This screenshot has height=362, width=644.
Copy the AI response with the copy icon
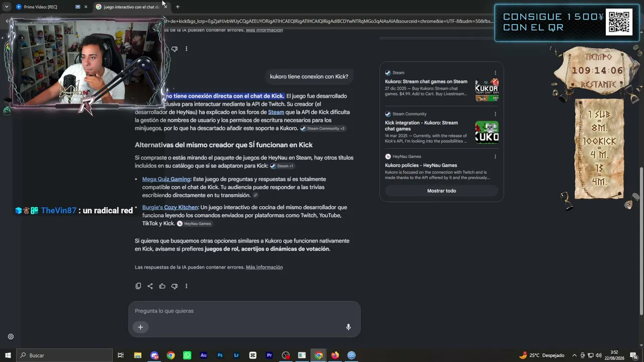click(138, 286)
